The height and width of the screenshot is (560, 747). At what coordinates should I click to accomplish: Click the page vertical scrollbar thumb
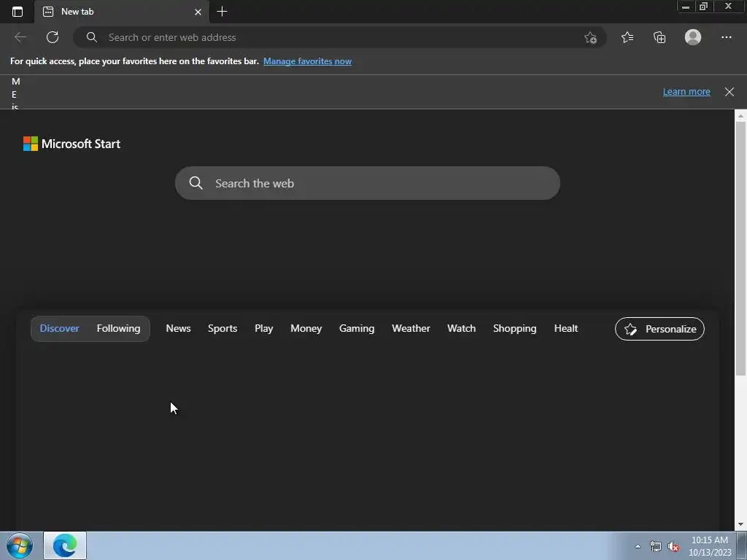740,248
